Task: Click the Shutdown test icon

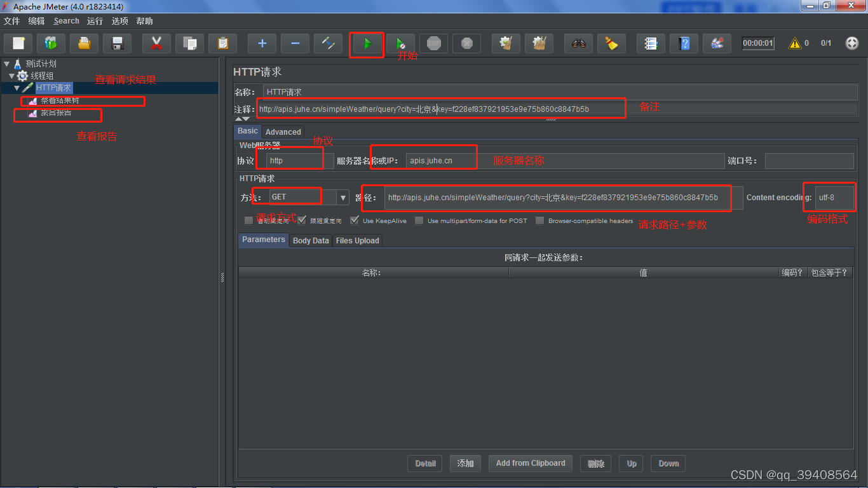Action: 466,44
